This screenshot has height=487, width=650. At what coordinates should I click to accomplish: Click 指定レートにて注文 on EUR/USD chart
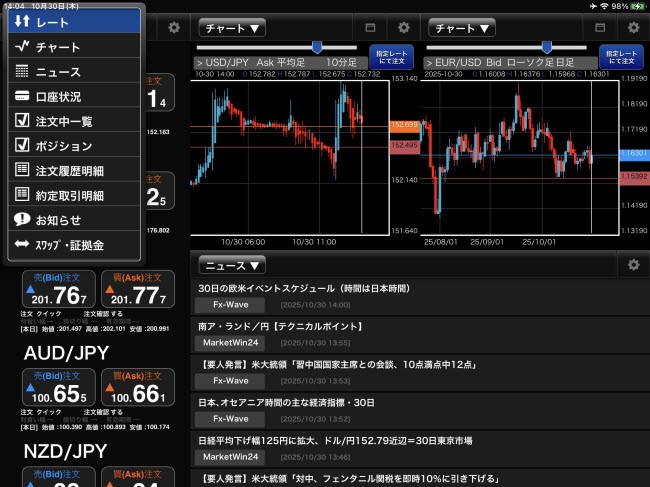point(621,57)
